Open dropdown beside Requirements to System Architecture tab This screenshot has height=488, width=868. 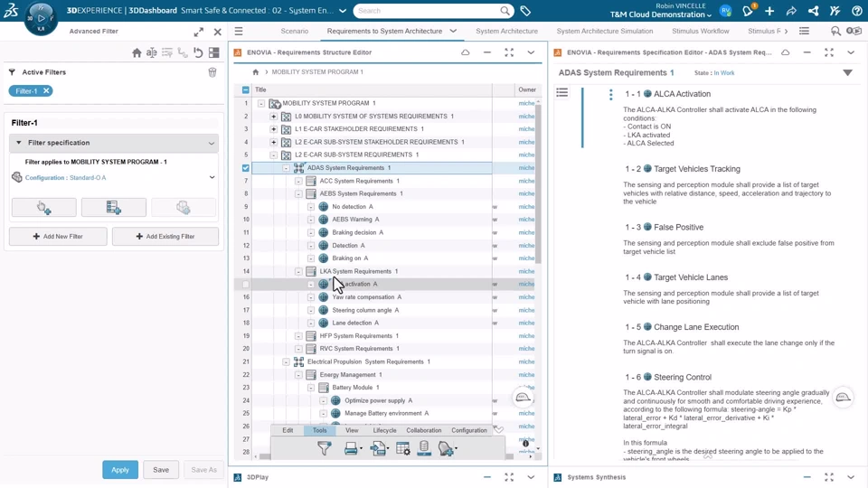coord(453,31)
